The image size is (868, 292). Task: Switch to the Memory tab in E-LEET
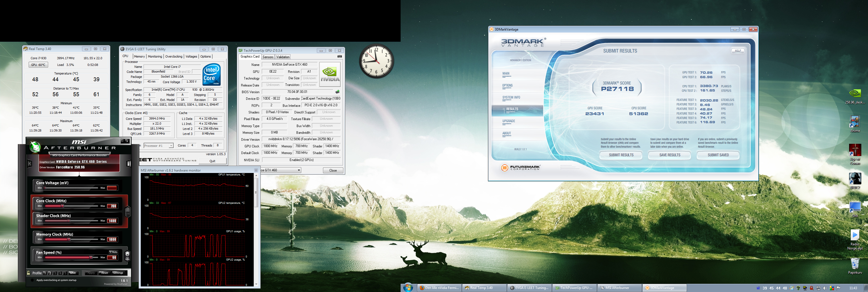click(x=139, y=56)
